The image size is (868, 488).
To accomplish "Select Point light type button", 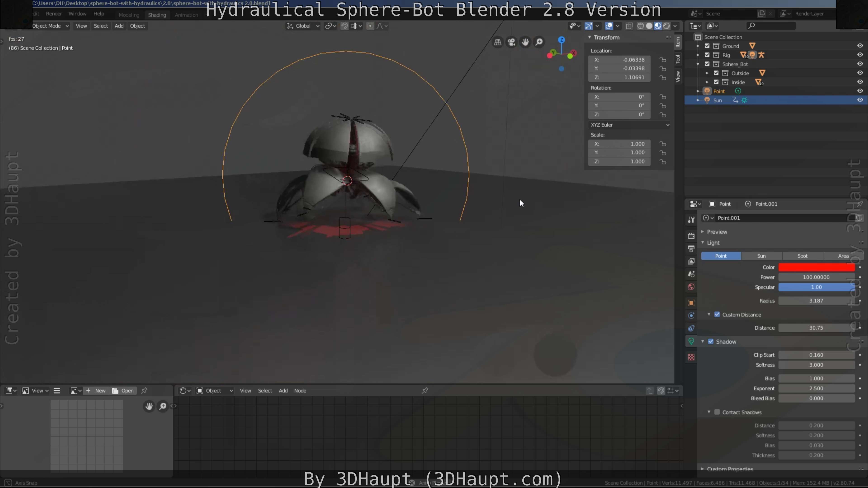I will [721, 256].
